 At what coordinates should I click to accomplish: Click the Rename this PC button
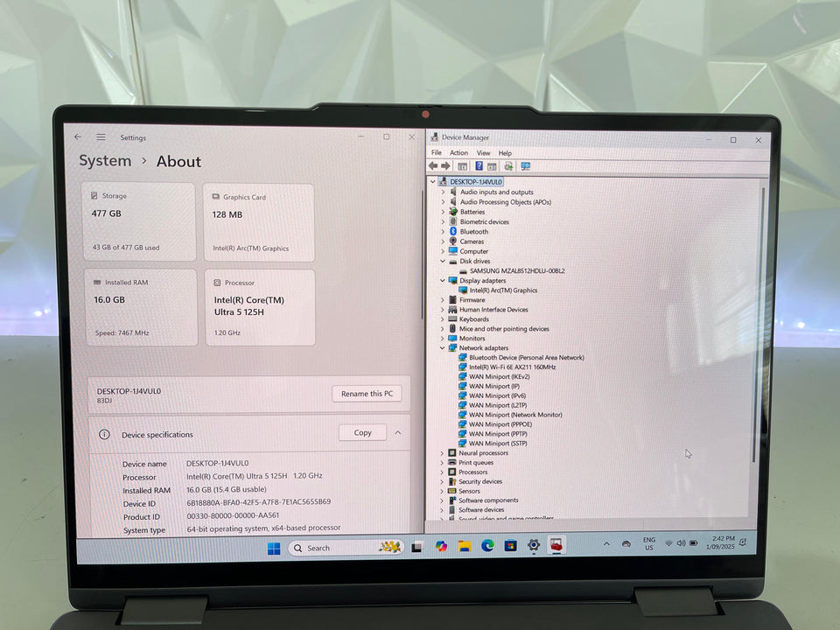(367, 394)
